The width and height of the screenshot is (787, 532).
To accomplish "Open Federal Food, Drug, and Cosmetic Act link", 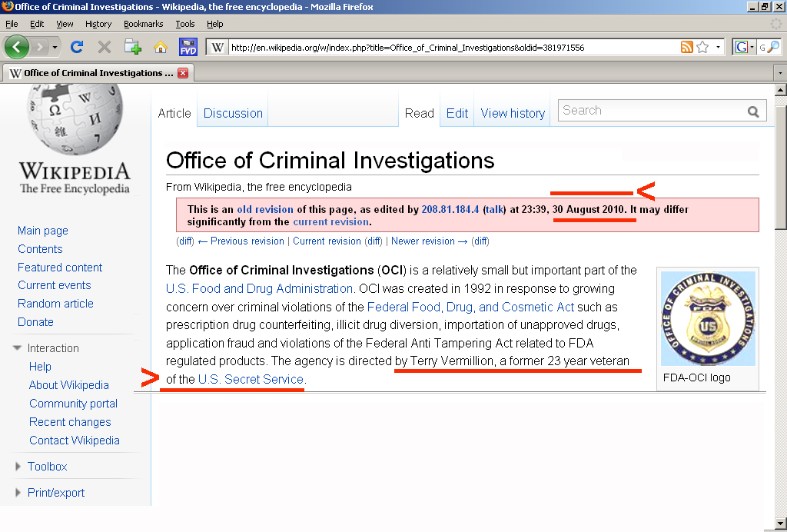I will click(471, 307).
